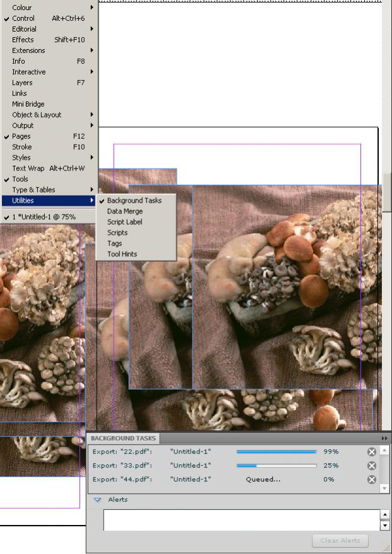
Task: Expand the Editorial submenu
Action: click(x=49, y=29)
